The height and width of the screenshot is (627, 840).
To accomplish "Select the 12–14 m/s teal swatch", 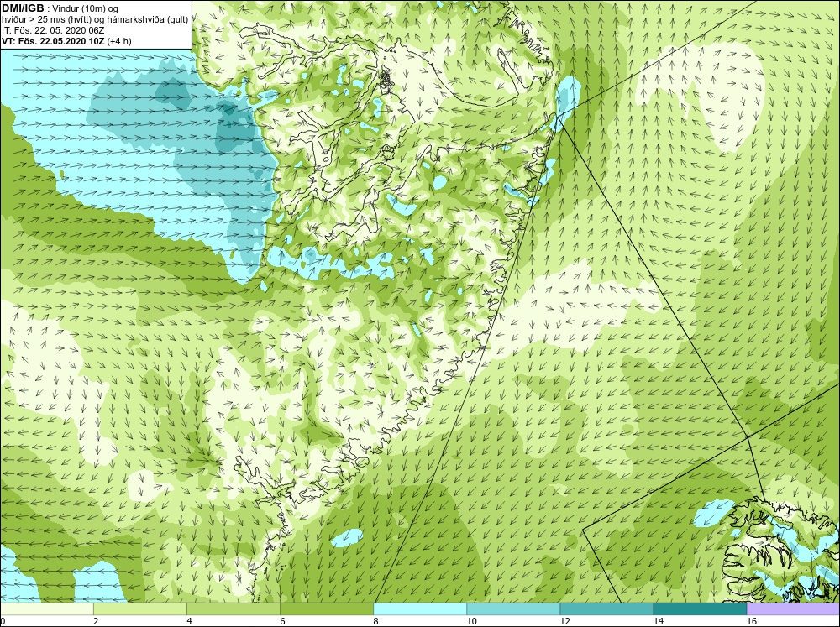I will [x=606, y=609].
